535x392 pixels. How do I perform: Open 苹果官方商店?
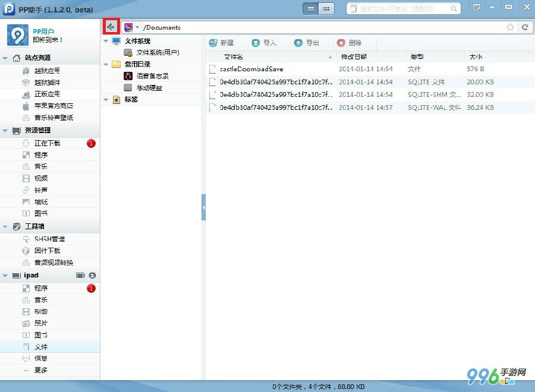coord(50,106)
